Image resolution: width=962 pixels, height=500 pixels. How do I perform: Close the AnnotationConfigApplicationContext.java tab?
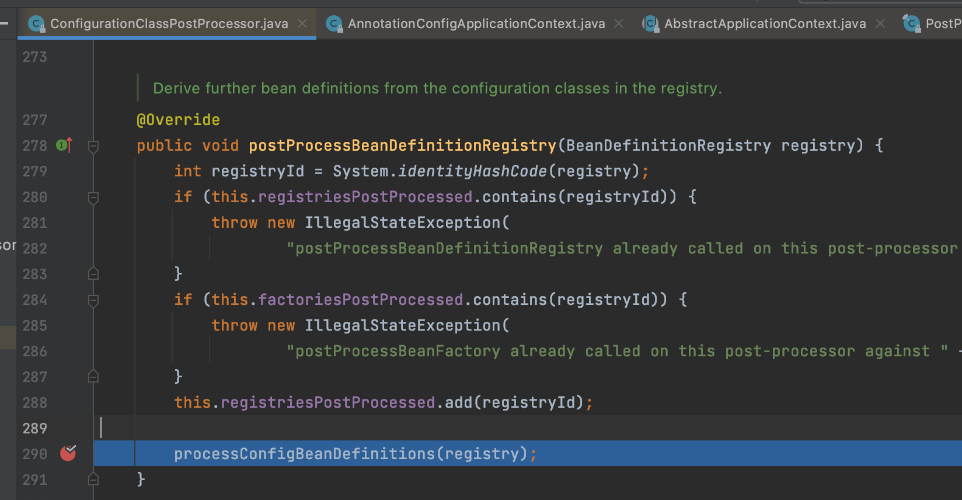point(622,23)
